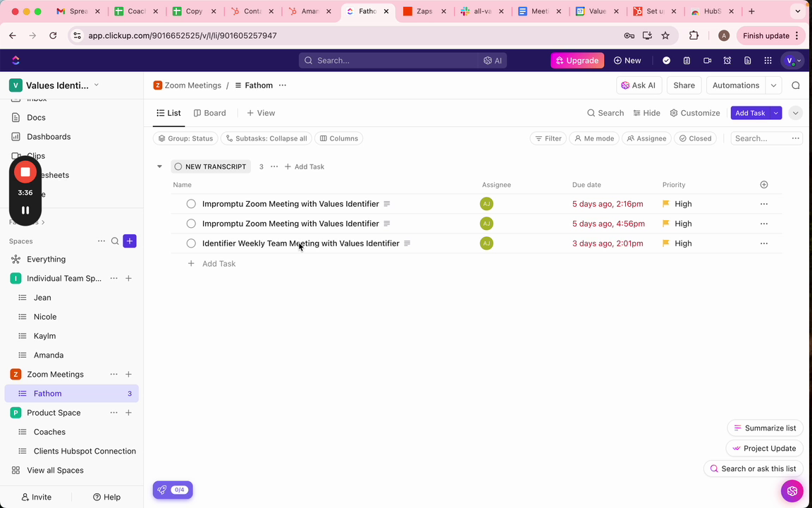Open the comments chat bubble icon
This screenshot has width=812, height=508.
click(x=796, y=85)
